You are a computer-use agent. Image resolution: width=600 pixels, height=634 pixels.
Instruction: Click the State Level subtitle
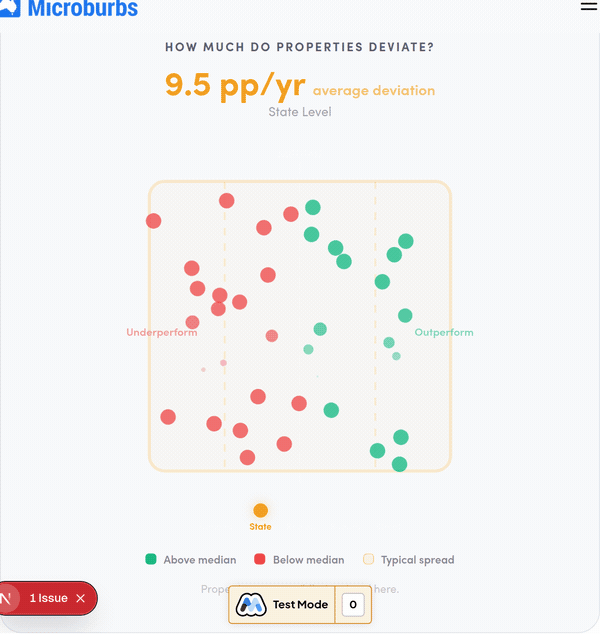[300, 112]
